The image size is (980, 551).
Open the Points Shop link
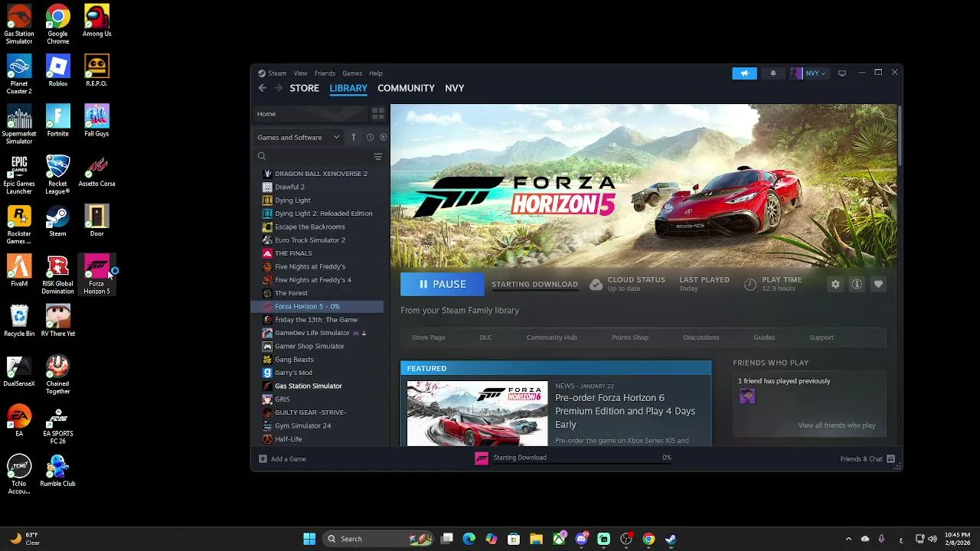pyautogui.click(x=630, y=337)
